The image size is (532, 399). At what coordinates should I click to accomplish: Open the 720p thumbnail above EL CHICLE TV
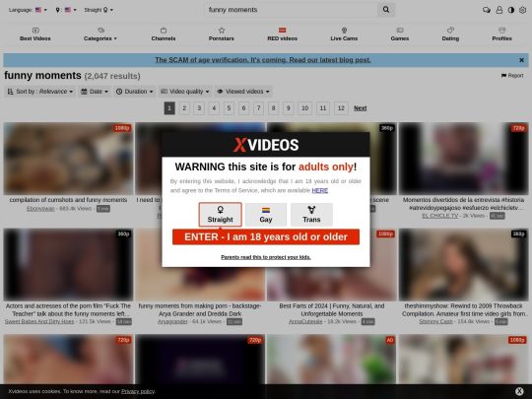[x=463, y=159]
